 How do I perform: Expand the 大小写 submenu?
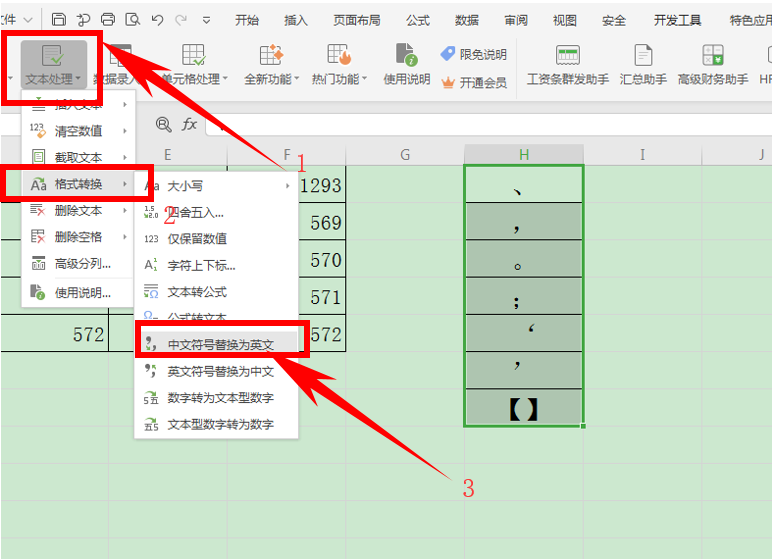[x=217, y=186]
